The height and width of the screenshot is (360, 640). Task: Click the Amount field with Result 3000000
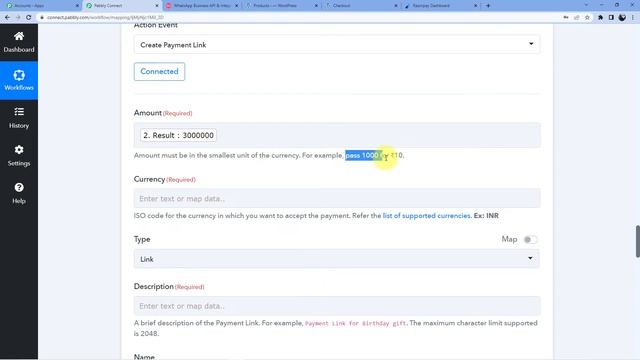pyautogui.click(x=337, y=135)
